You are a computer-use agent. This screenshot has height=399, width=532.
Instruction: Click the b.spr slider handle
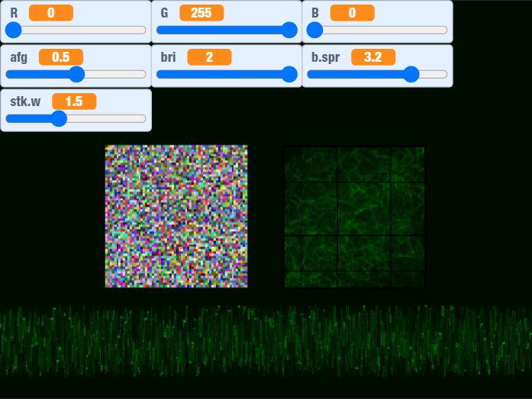click(x=411, y=74)
